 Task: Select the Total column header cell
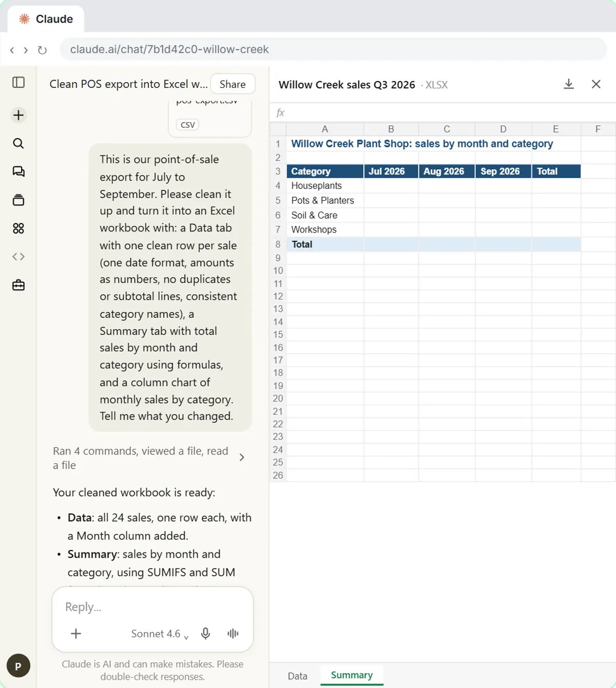coord(556,171)
